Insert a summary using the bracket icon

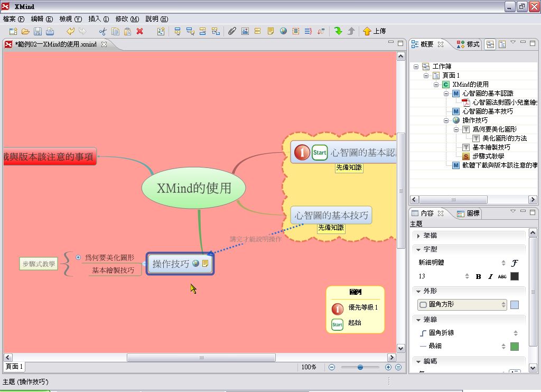tap(308, 31)
